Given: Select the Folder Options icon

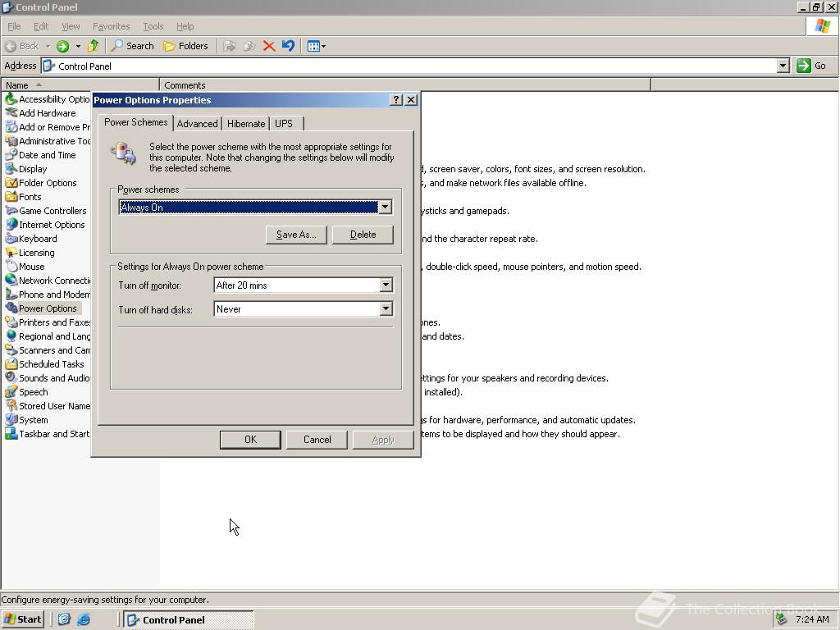Looking at the screenshot, I should click(x=11, y=183).
